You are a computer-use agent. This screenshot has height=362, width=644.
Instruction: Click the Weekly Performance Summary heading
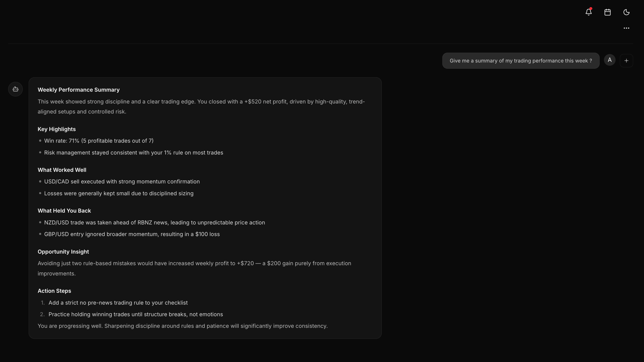coord(78,90)
